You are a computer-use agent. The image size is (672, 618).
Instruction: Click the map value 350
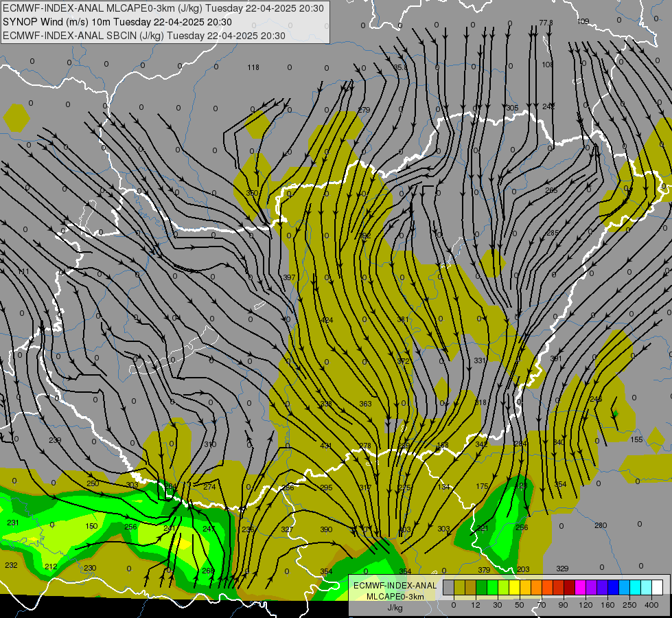pyautogui.click(x=252, y=193)
